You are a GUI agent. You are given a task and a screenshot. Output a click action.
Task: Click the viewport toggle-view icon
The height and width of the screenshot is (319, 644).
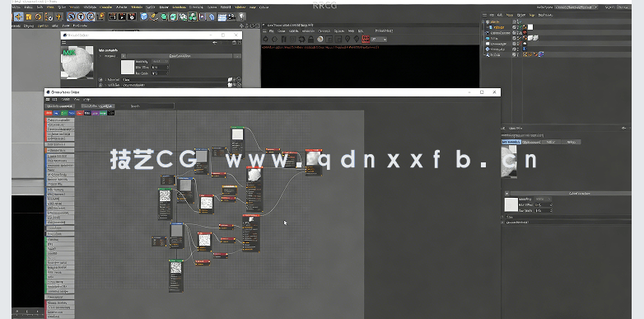(x=258, y=26)
